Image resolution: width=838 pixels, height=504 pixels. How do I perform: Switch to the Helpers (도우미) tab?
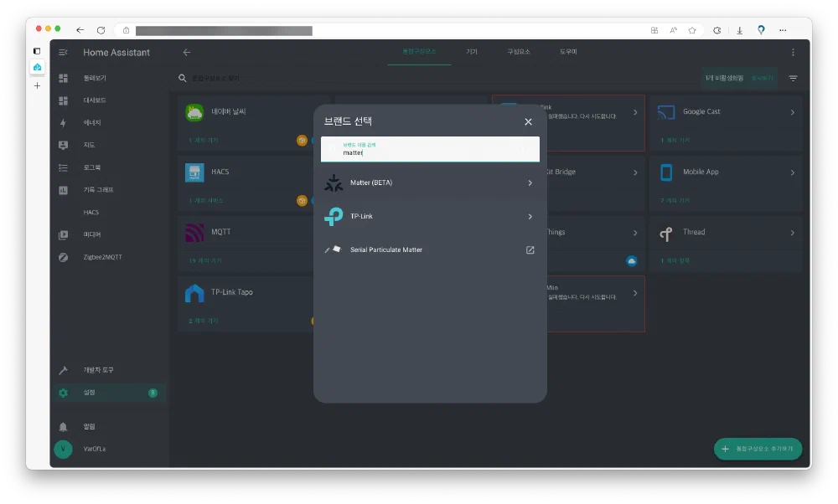(568, 52)
